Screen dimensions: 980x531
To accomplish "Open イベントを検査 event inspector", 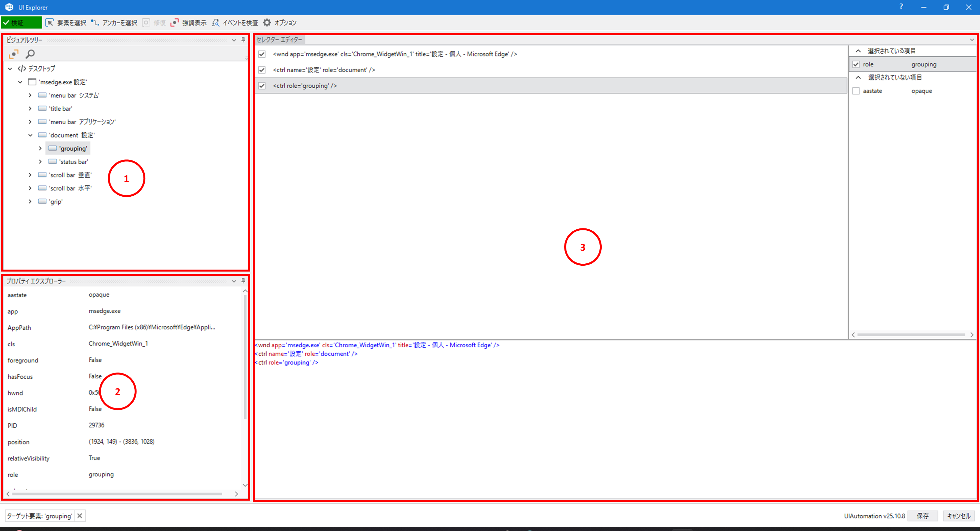I will tap(235, 23).
